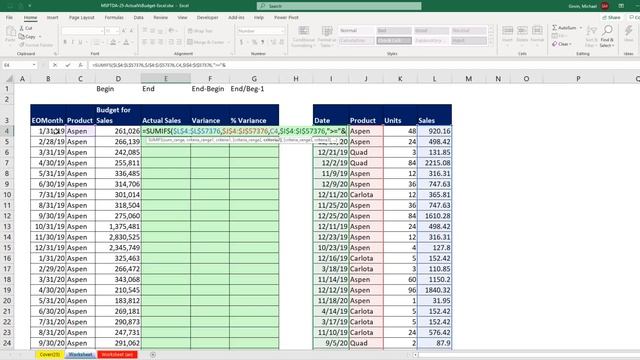Image resolution: width=640 pixels, height=360 pixels.
Task: Switch to the Power Pivot tab
Action: tap(286, 18)
